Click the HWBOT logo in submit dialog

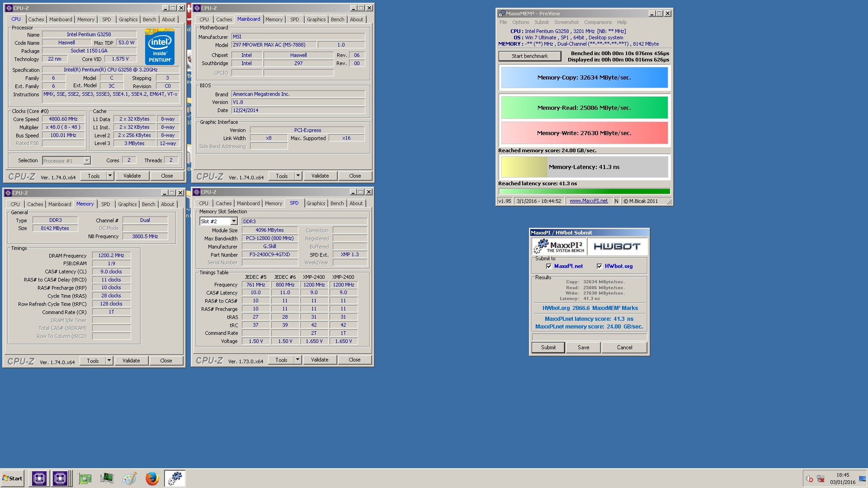pyautogui.click(x=617, y=247)
